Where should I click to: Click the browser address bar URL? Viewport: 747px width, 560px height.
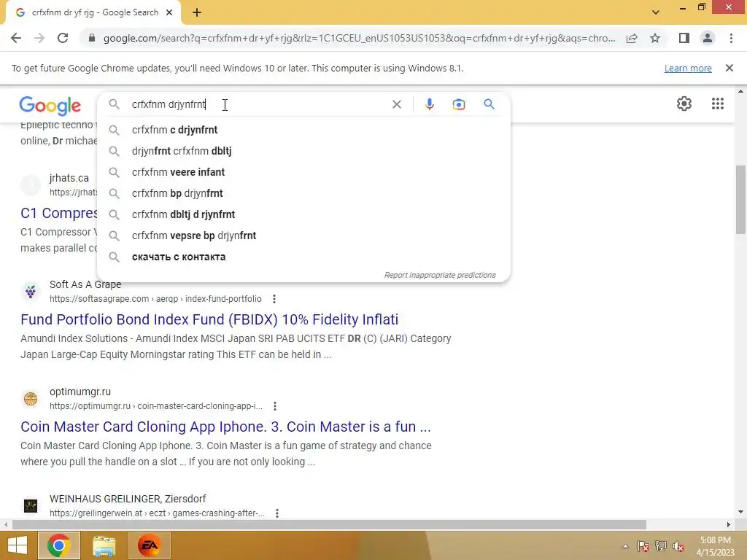359,38
